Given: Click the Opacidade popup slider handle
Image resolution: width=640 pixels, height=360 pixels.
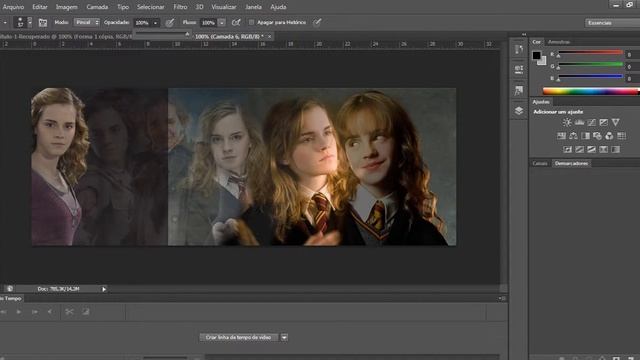Looking at the screenshot, I should (x=187, y=34).
